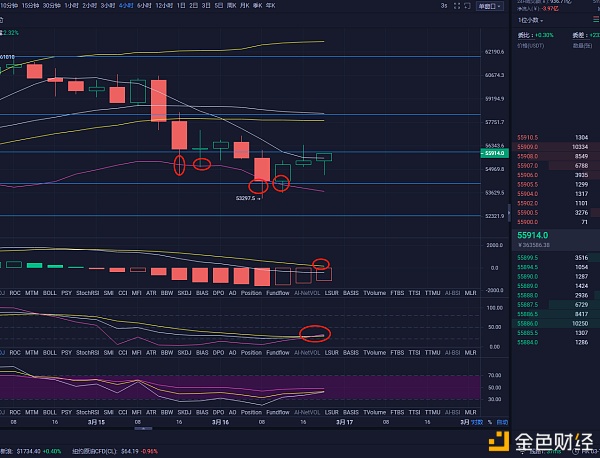Enter fullscreen chart mode icon
600x458 pixels.
(457, 6)
